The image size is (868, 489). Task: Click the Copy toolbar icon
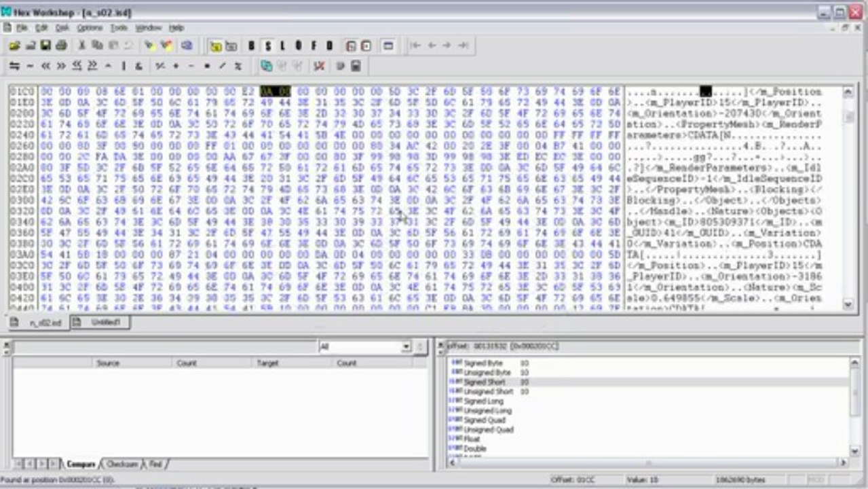[x=97, y=46]
